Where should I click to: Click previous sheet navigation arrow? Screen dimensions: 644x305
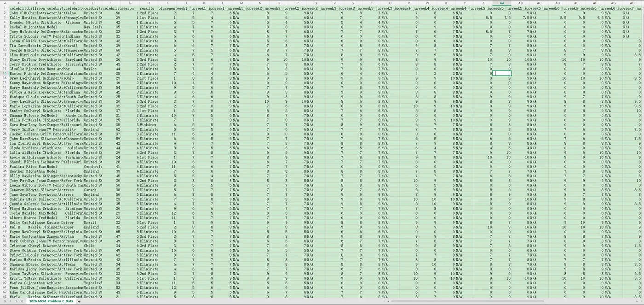click(11, 301)
